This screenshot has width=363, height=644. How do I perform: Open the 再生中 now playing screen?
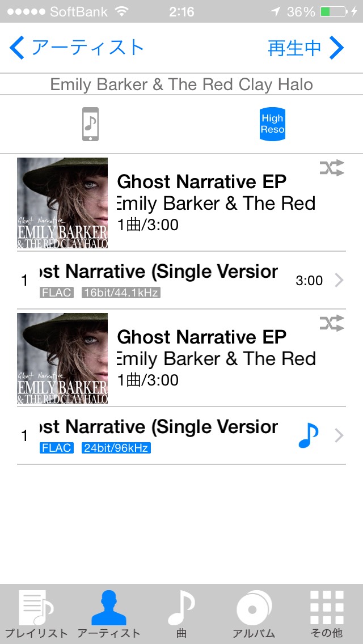(306, 48)
